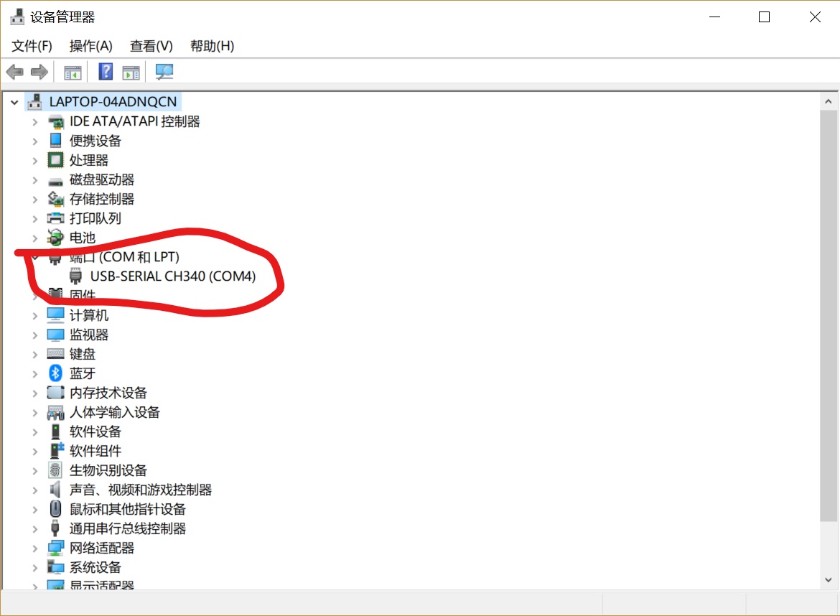Click the scan for hardware changes icon
Image resolution: width=840 pixels, height=616 pixels.
[164, 71]
